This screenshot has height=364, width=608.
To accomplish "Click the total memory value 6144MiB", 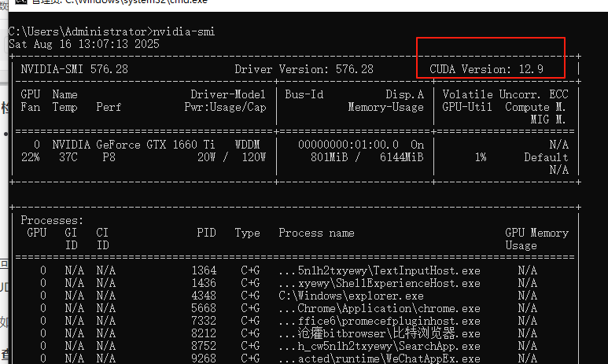I will 401,157.
